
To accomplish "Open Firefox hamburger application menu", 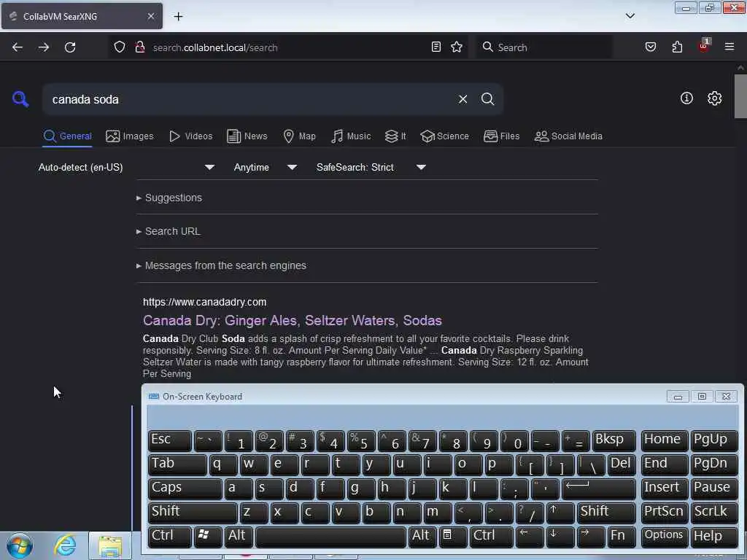I will pos(729,47).
